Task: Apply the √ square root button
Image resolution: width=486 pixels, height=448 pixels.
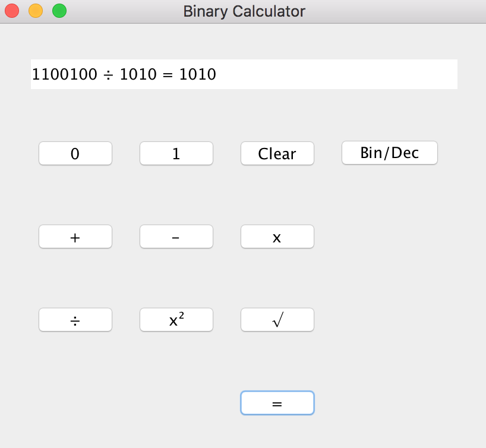Action: pos(277,320)
